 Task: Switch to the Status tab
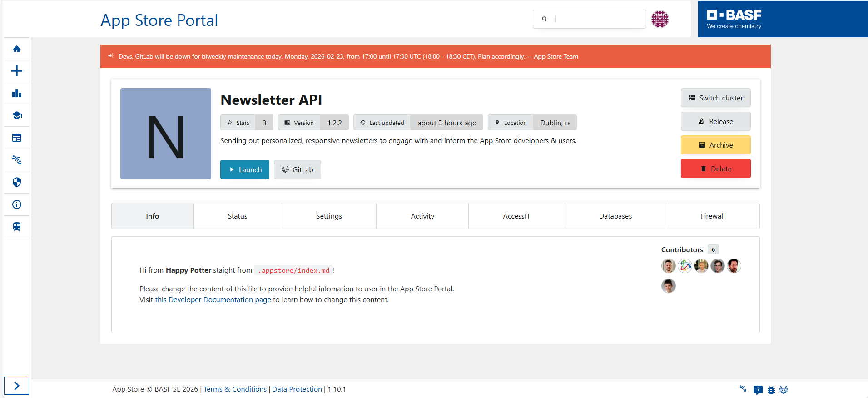[238, 216]
